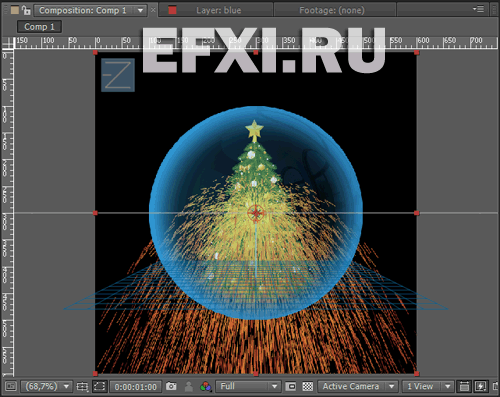Toggle pixel aspect ratio correction icon
The image size is (500, 397).
464,386
